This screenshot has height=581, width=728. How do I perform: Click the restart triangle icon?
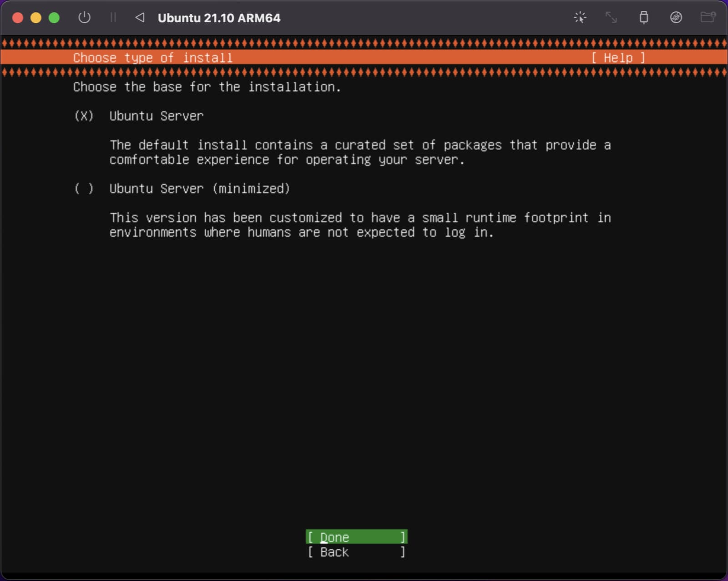click(140, 18)
